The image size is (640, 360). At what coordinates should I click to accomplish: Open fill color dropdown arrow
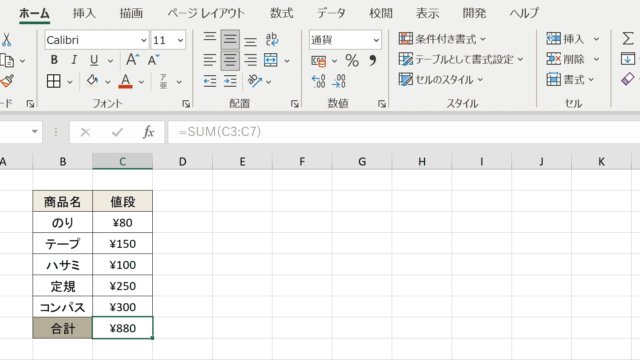pos(108,82)
